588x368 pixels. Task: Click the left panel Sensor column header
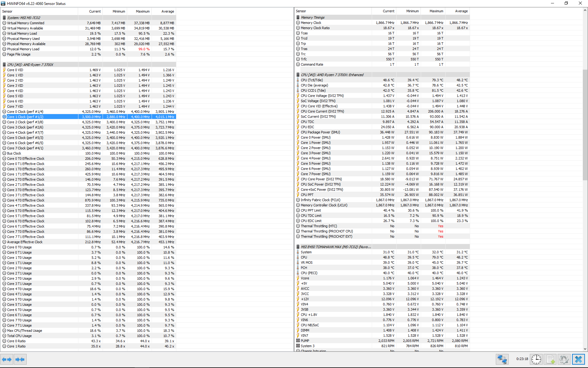(x=8, y=11)
